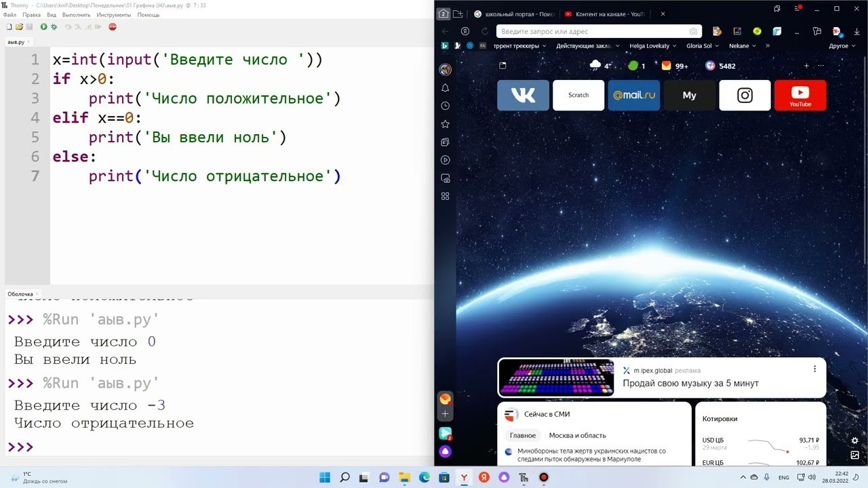Viewport: 868px width, 488px height.
Task: Run the script with the green play icon
Action: coord(43,26)
